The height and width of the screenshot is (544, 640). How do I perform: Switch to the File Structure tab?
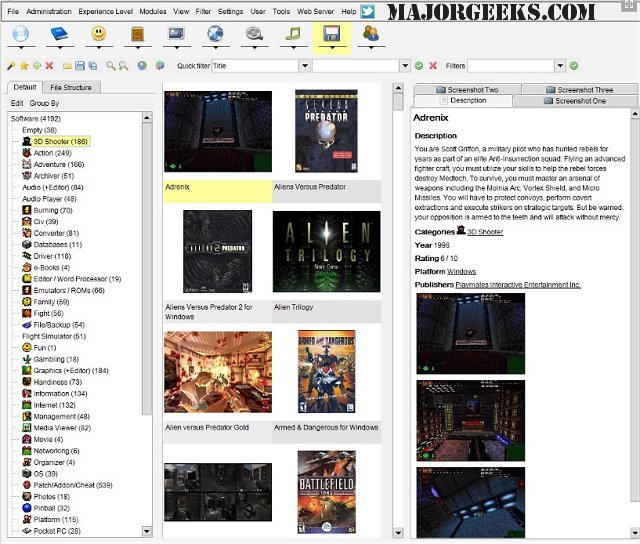click(71, 87)
